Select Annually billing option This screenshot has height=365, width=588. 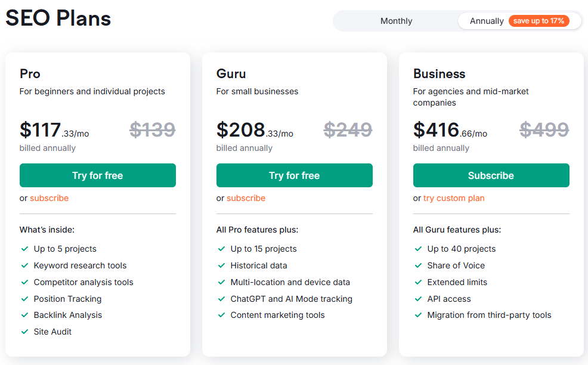click(x=487, y=21)
